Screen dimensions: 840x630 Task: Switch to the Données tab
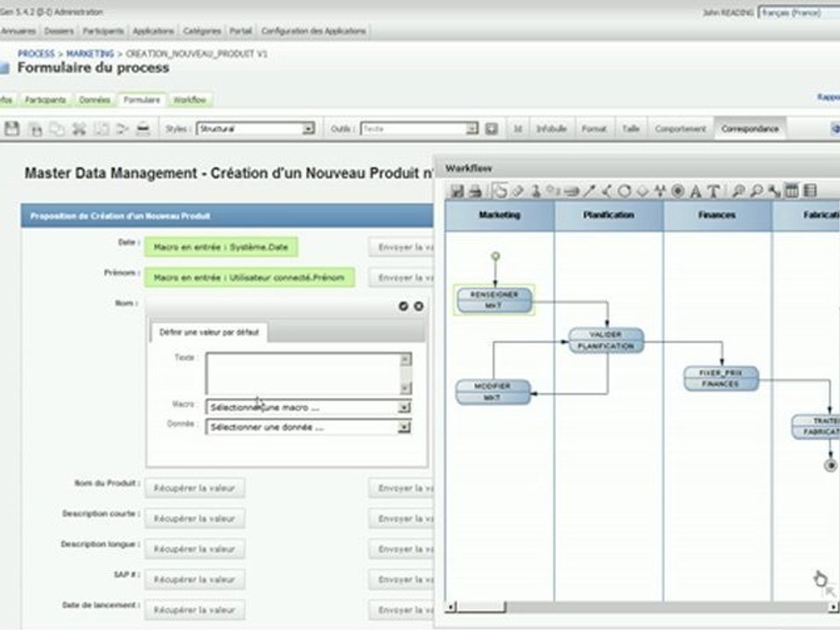(94, 100)
